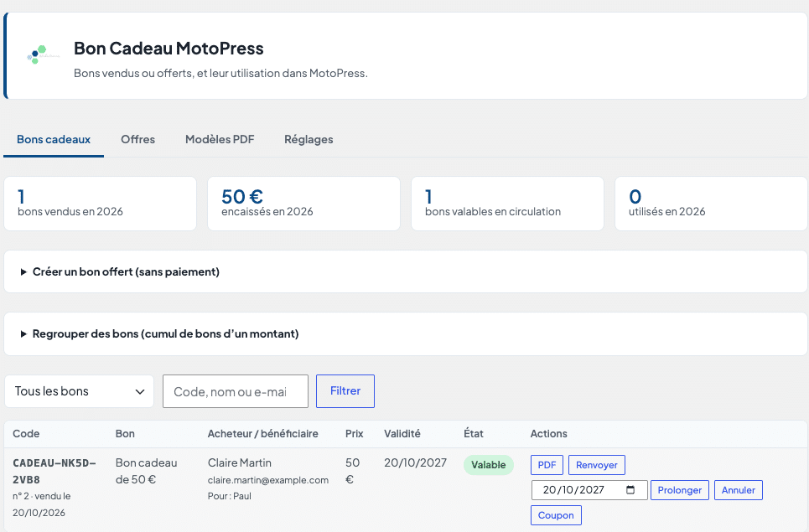Open the Tous les bons filter dropdown

tap(79, 391)
